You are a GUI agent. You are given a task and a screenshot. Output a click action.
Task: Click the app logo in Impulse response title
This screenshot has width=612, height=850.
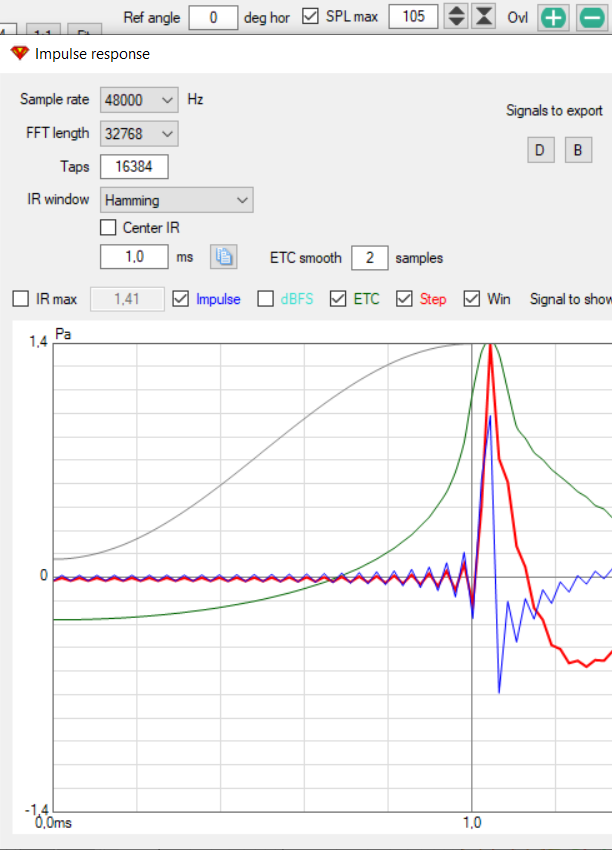pyautogui.click(x=20, y=53)
